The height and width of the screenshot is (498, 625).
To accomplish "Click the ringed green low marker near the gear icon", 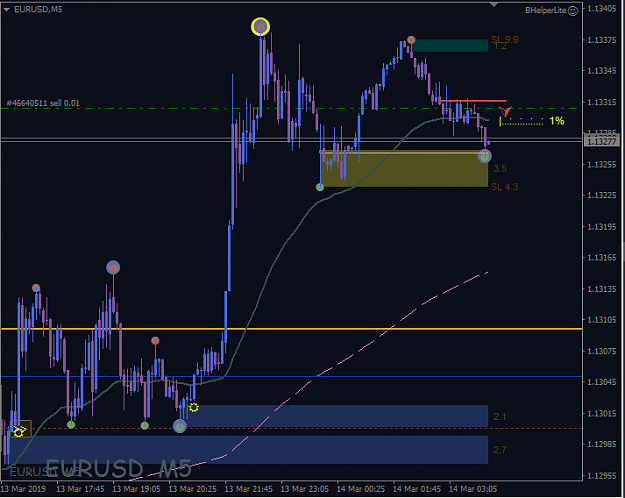I will [180, 426].
